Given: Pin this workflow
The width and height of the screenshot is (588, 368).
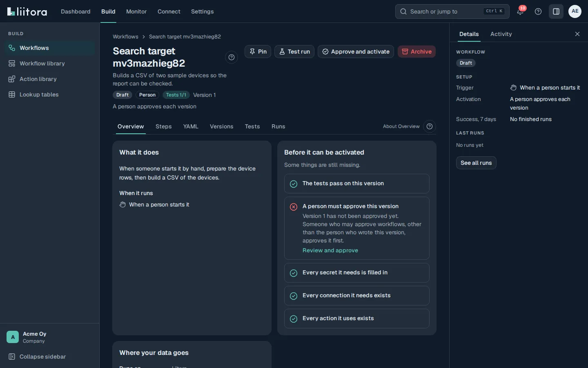Looking at the screenshot, I should 258,52.
